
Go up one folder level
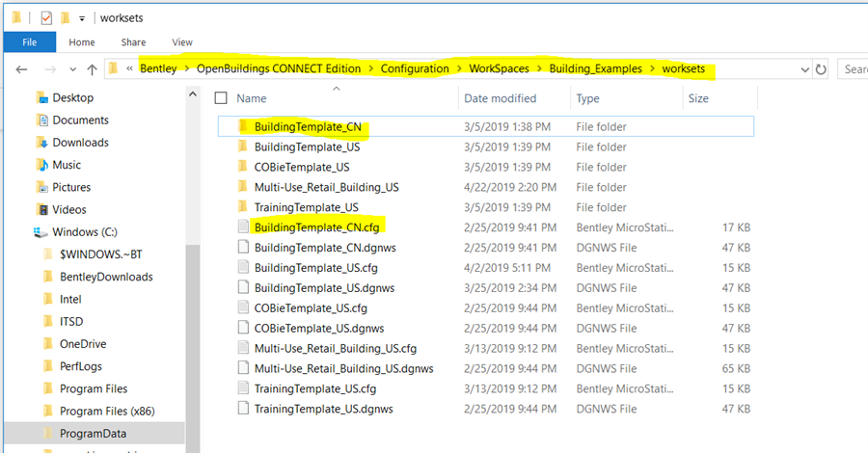(x=92, y=69)
